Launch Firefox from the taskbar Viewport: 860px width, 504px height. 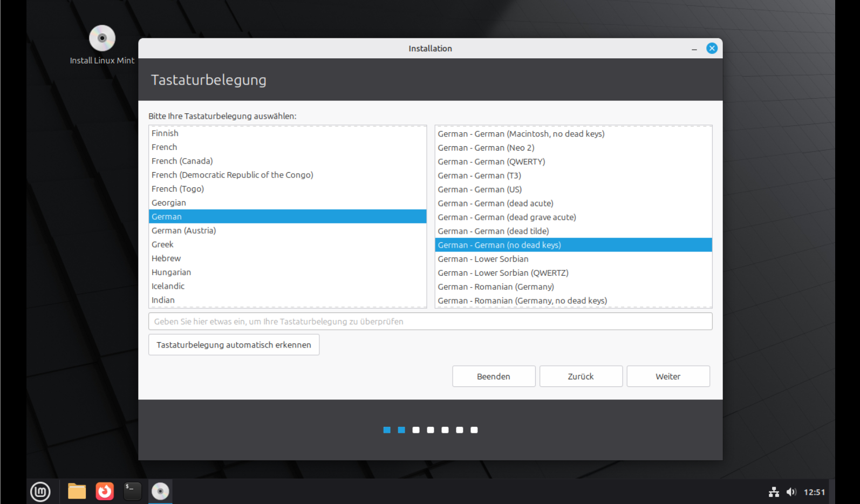point(105,492)
